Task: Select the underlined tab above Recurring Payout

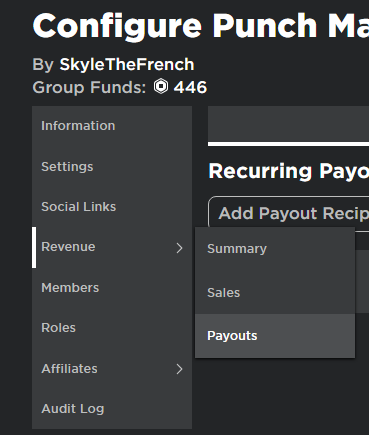Action: click(x=289, y=126)
